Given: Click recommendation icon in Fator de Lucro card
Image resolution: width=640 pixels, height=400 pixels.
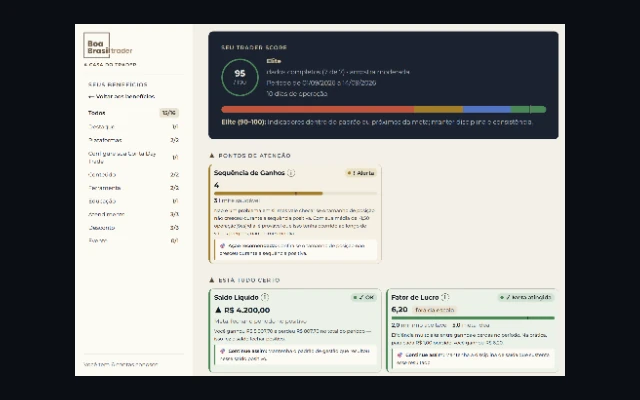Looking at the screenshot, I should [x=400, y=355].
